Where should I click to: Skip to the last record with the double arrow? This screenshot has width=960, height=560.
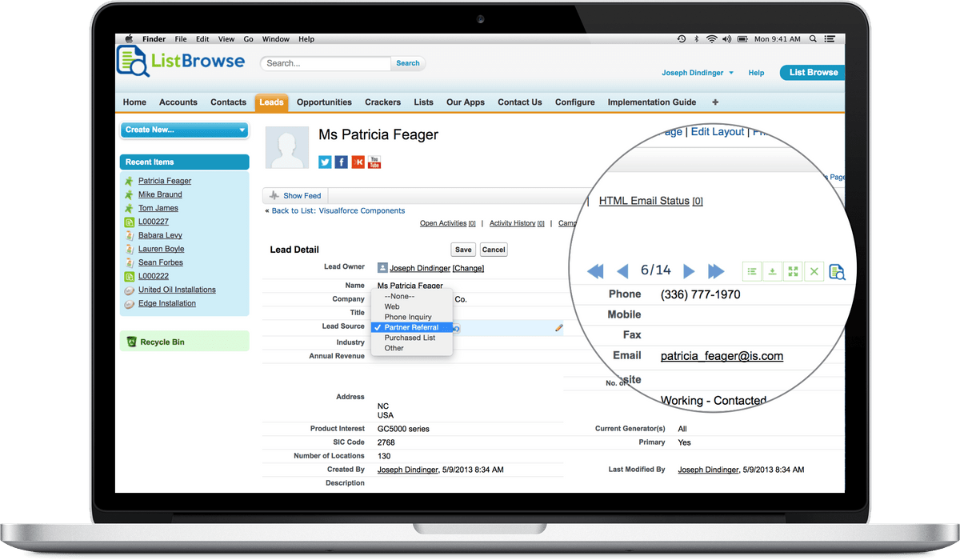click(x=716, y=271)
